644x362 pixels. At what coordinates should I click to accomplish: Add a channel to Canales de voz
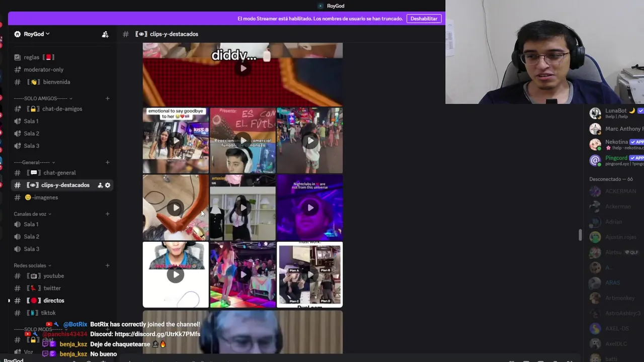[107, 214]
